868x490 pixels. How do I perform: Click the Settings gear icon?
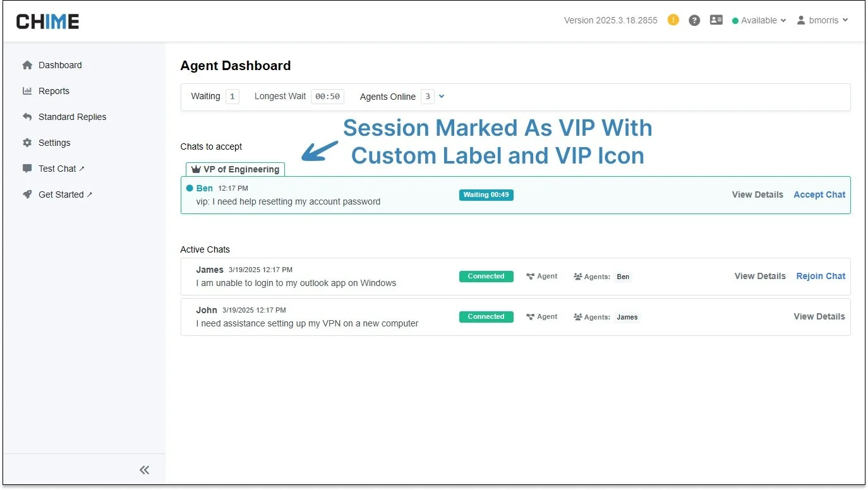pyautogui.click(x=27, y=143)
